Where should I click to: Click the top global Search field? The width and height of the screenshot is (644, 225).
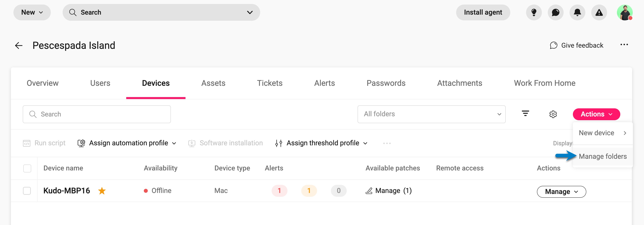pyautogui.click(x=161, y=12)
